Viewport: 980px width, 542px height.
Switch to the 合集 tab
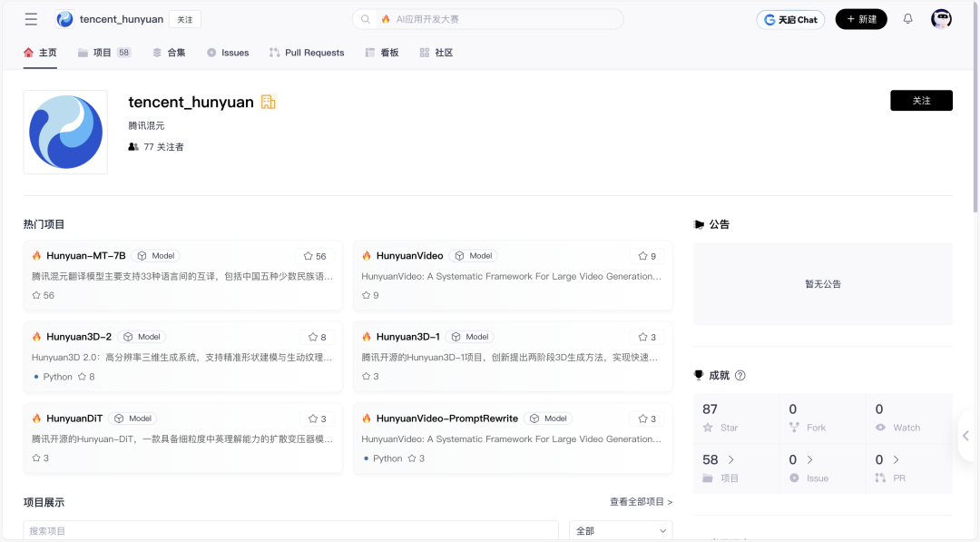coord(169,53)
